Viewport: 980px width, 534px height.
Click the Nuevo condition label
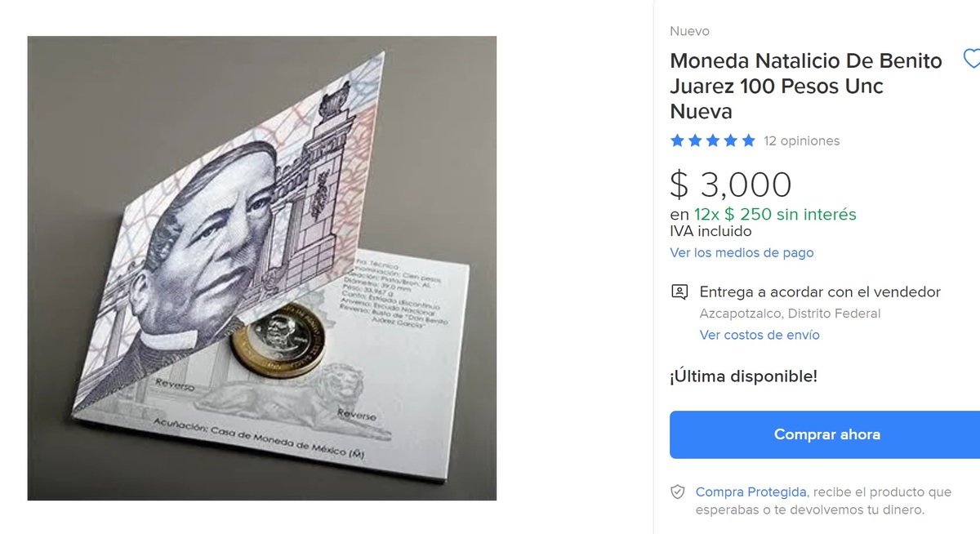coord(689,31)
